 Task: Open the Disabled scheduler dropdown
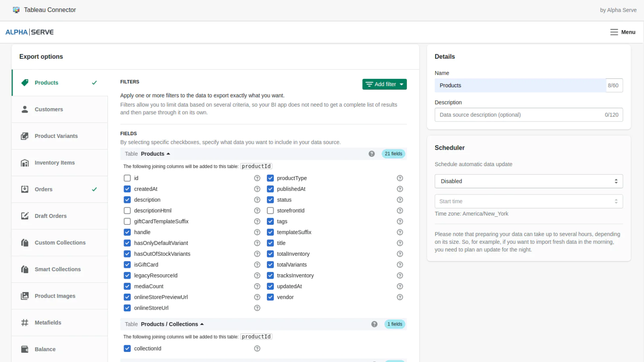[528, 181]
